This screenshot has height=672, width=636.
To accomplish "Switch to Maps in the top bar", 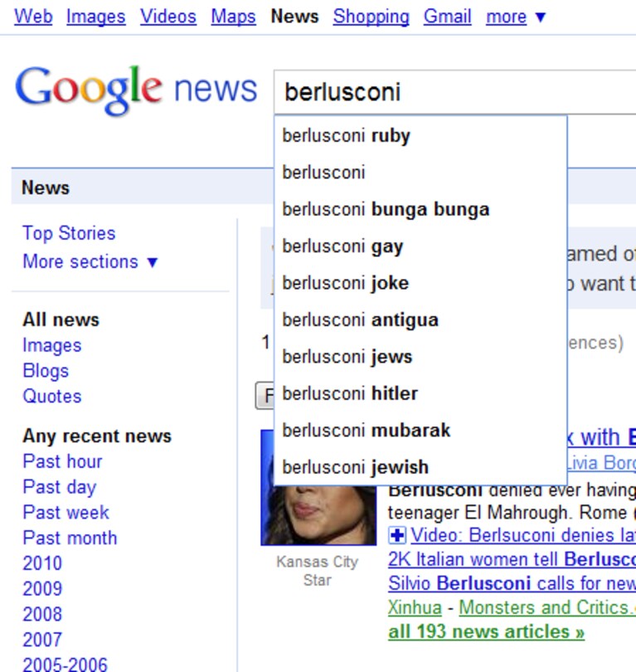I will pos(233,17).
